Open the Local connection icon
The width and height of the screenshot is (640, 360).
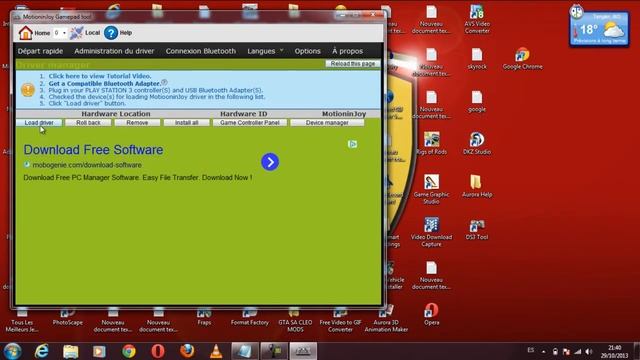[x=85, y=33]
